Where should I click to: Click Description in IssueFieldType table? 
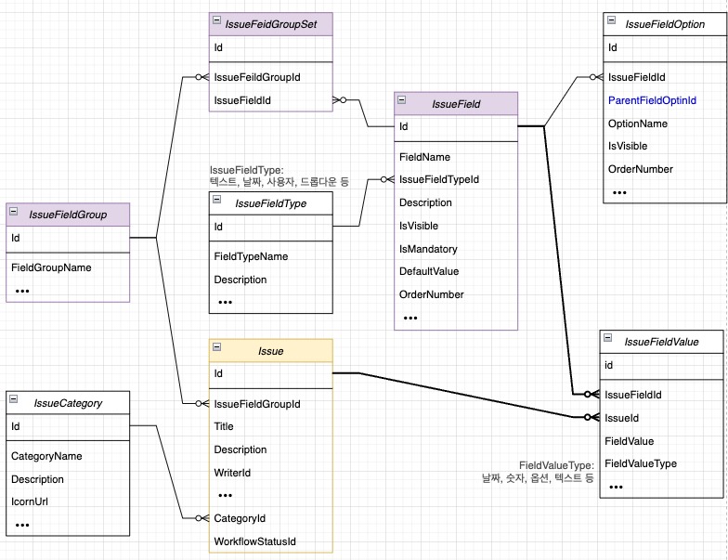click(x=271, y=280)
